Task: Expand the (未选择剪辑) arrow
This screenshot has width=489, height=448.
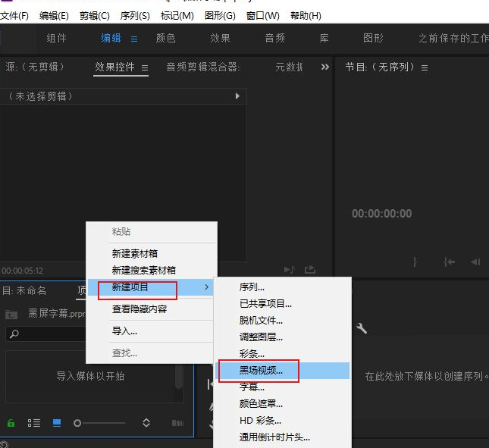Action: pos(237,96)
